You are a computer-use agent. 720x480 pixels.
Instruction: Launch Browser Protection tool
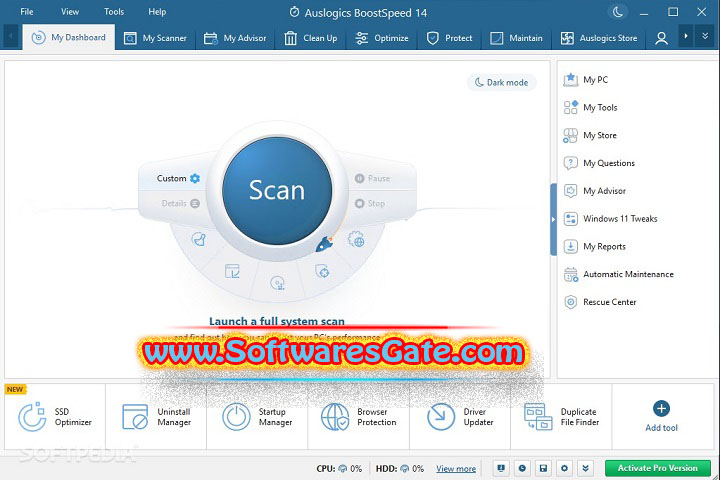(359, 417)
